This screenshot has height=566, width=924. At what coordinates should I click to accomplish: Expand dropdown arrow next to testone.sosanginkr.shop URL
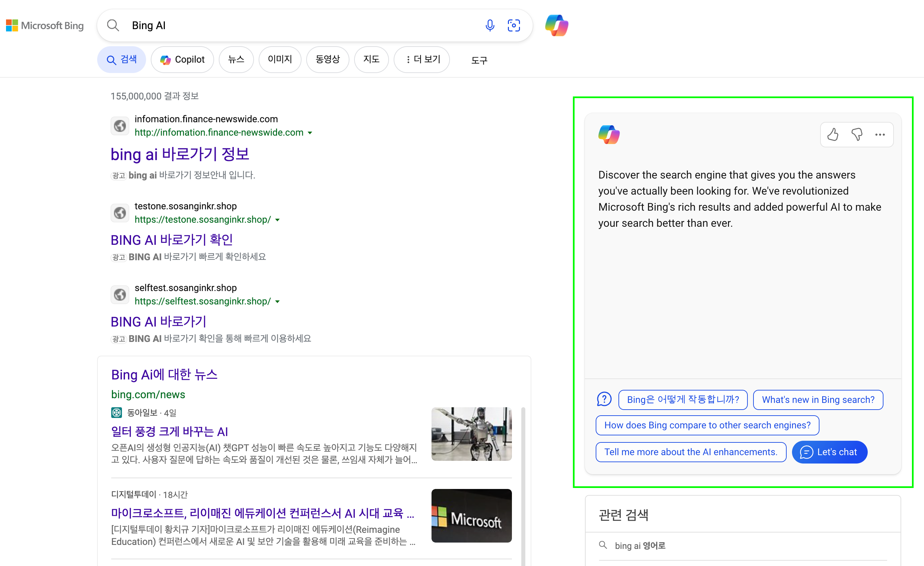pos(277,220)
